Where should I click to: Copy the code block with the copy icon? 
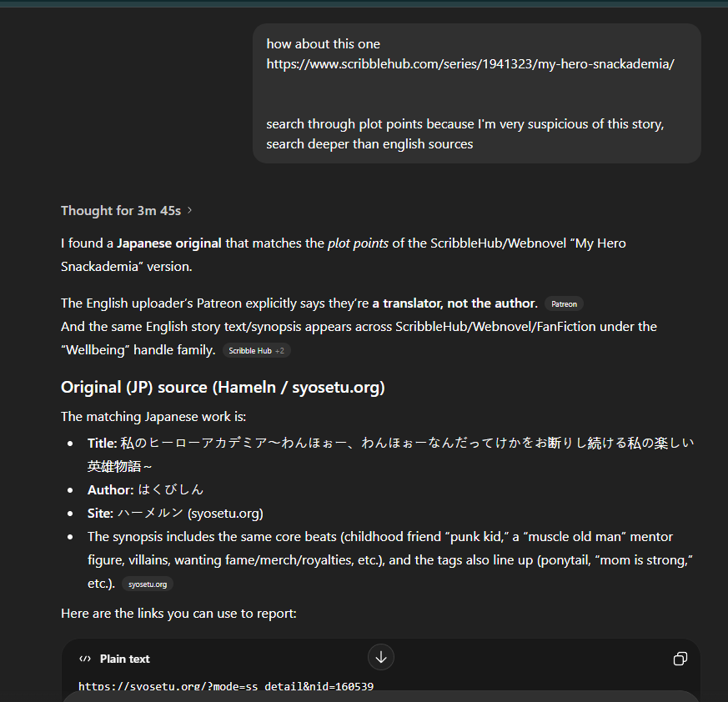point(680,659)
